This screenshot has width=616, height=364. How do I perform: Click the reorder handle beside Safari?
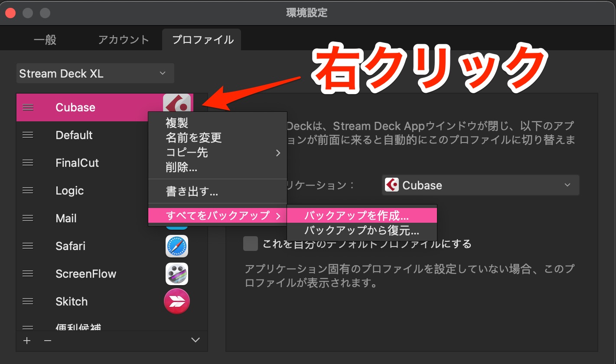pos(28,246)
